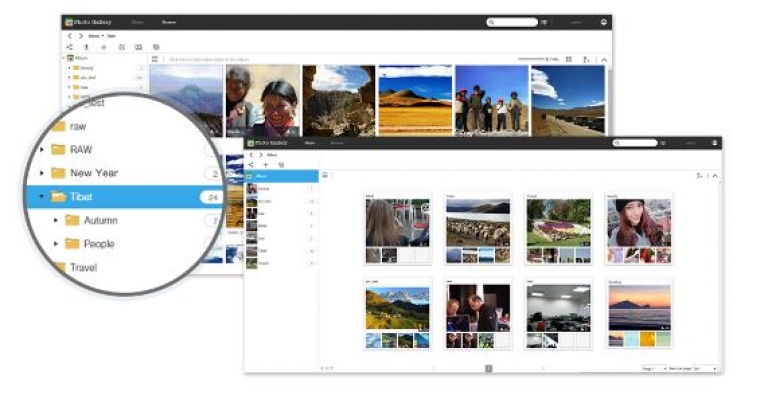Switch to the Browse tab in back window
Screen dimensions: 768x399
point(168,22)
